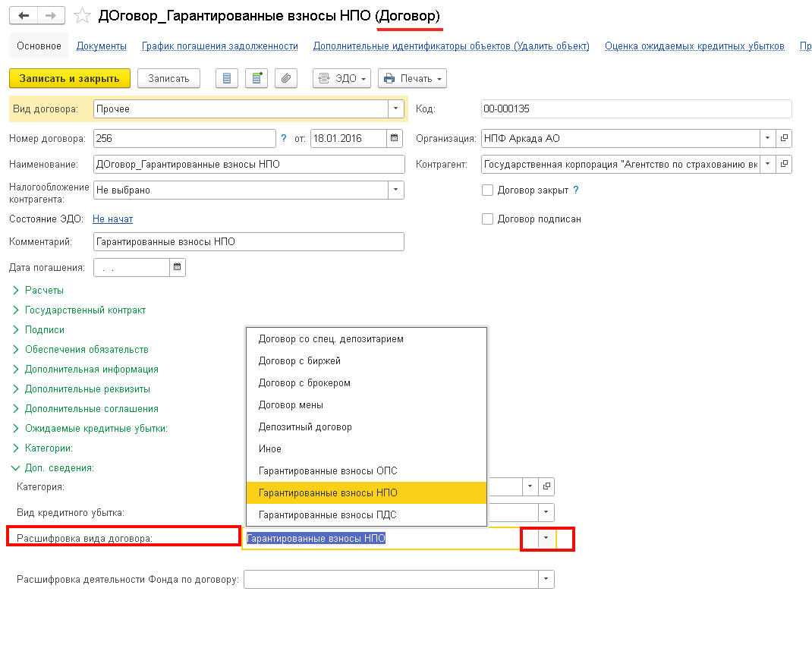Click the create-based-on document icon with green dot
The width and height of the screenshot is (812, 667).
(257, 79)
